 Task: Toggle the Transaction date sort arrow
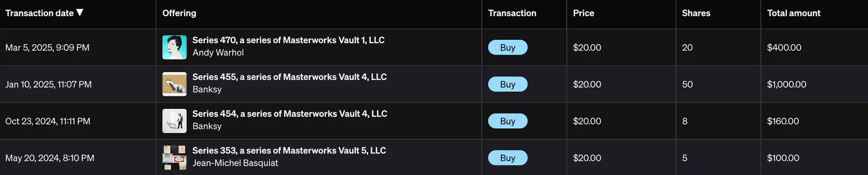80,13
